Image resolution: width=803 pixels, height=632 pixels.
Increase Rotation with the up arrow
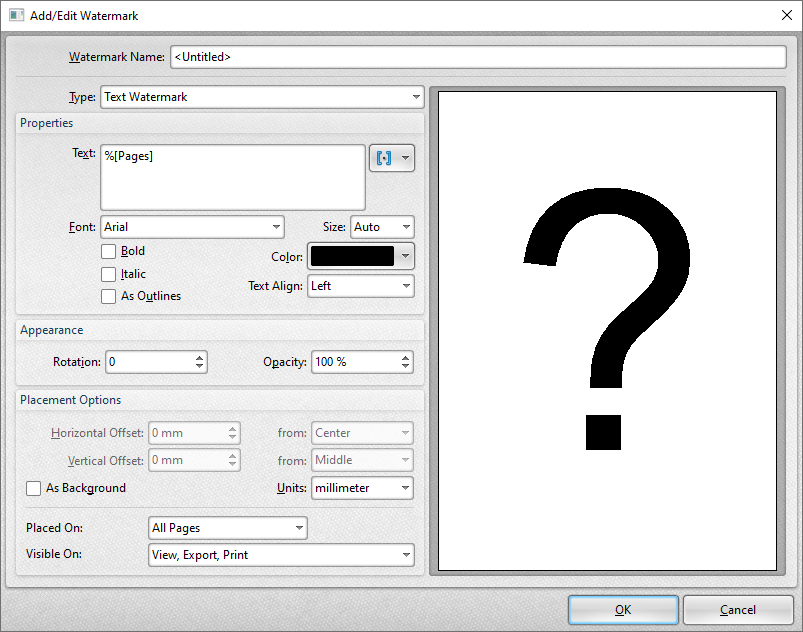pos(200,357)
